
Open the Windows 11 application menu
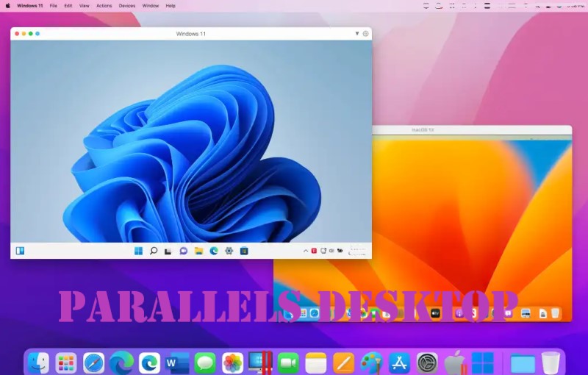pyautogui.click(x=29, y=6)
